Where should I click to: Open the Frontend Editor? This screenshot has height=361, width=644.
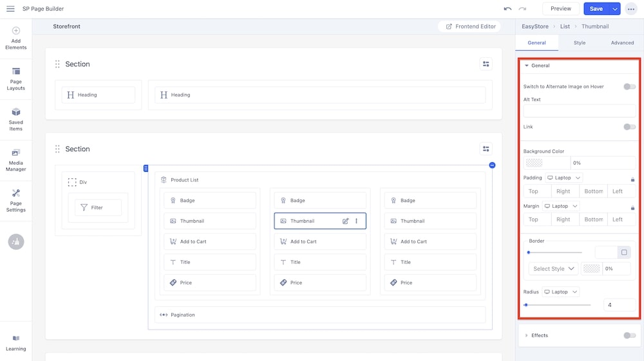(x=471, y=26)
